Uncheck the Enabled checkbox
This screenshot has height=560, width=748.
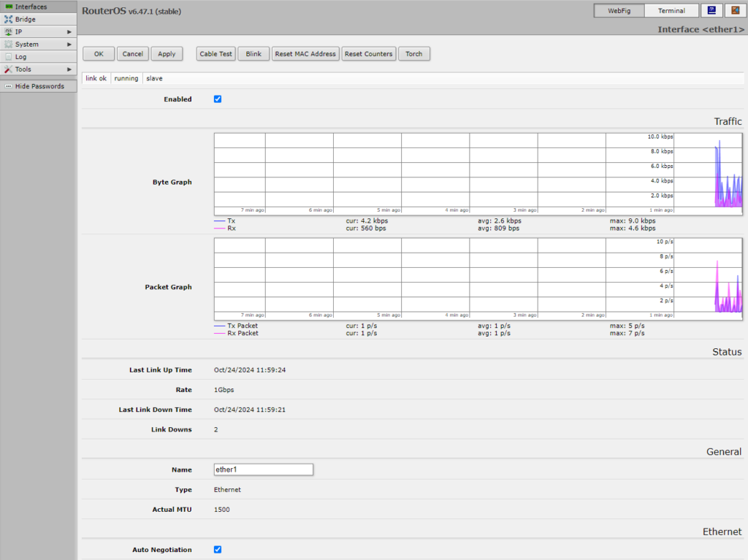[218, 99]
